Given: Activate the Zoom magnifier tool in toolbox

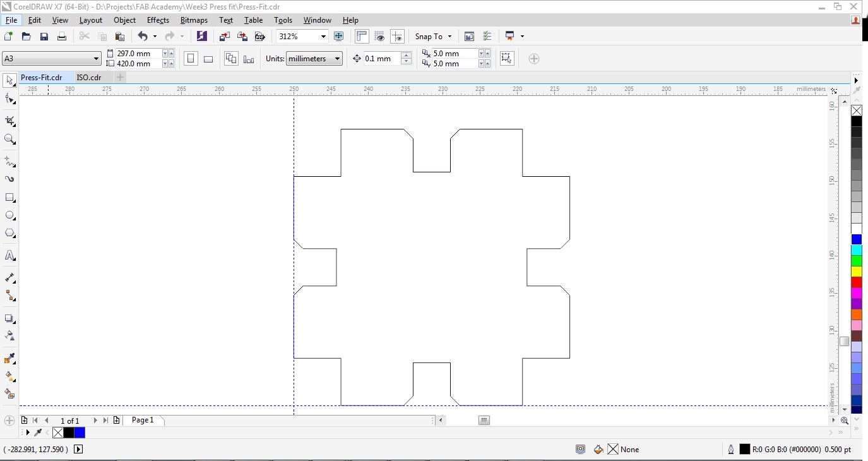Looking at the screenshot, I should tap(10, 140).
